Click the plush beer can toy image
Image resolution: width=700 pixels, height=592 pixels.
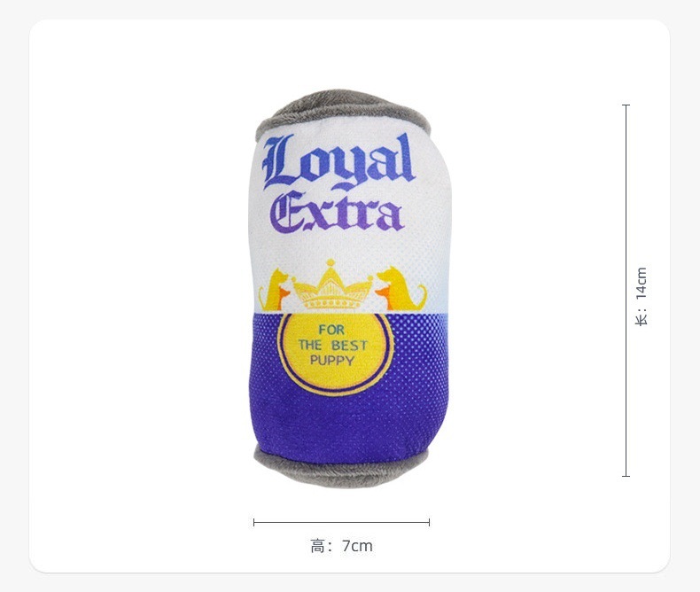(x=349, y=288)
